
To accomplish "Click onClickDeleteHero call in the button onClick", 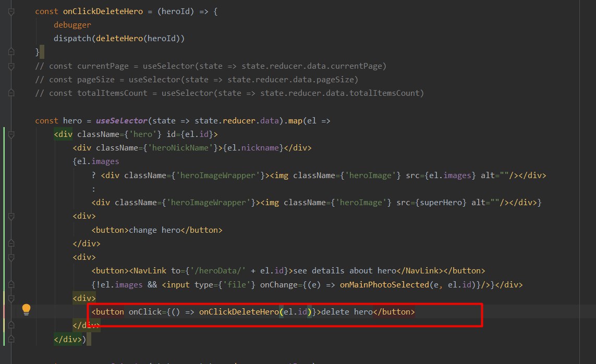I will [x=239, y=312].
